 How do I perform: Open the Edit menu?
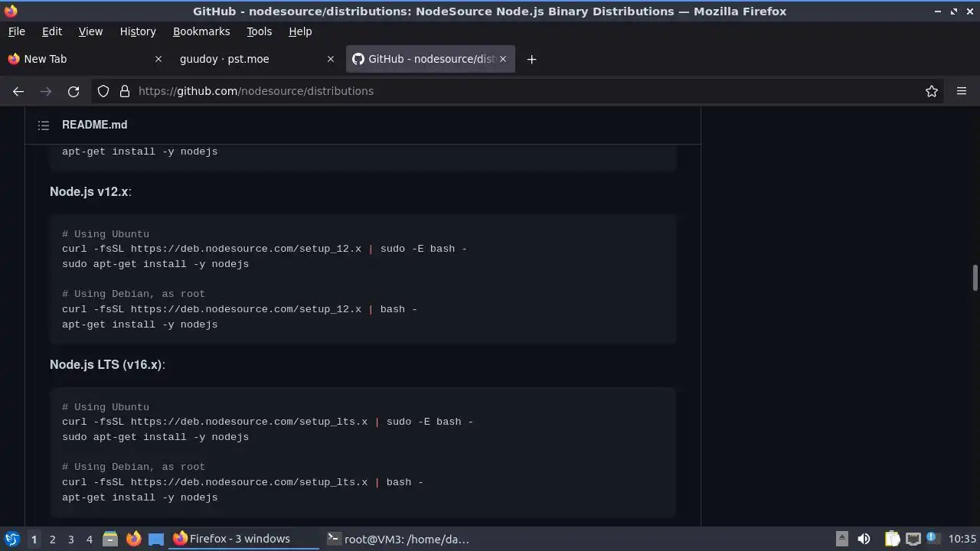pyautogui.click(x=52, y=31)
